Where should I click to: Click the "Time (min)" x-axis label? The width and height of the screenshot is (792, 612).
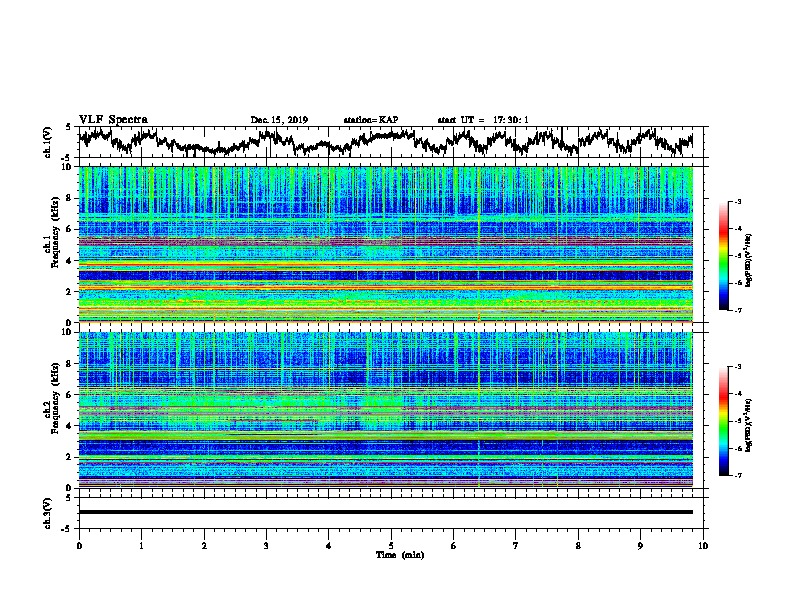point(400,555)
